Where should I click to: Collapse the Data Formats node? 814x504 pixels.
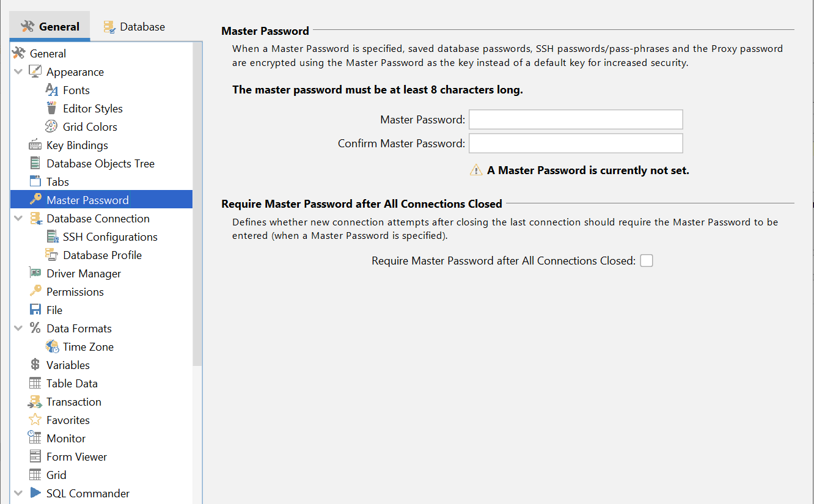(x=18, y=329)
